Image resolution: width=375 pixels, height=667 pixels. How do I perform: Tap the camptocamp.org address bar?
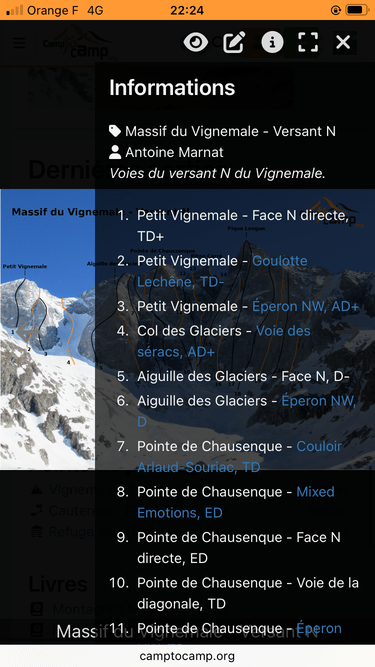point(188,656)
